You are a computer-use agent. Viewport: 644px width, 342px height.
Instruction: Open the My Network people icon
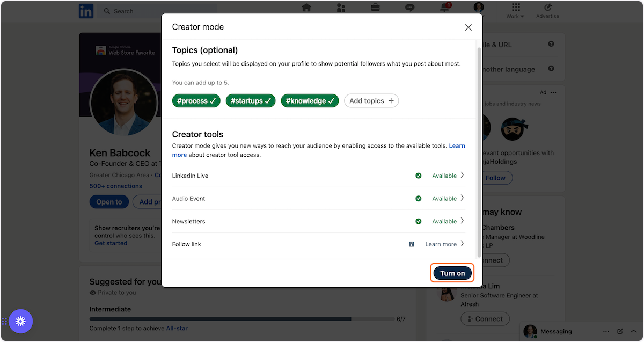coord(341,8)
